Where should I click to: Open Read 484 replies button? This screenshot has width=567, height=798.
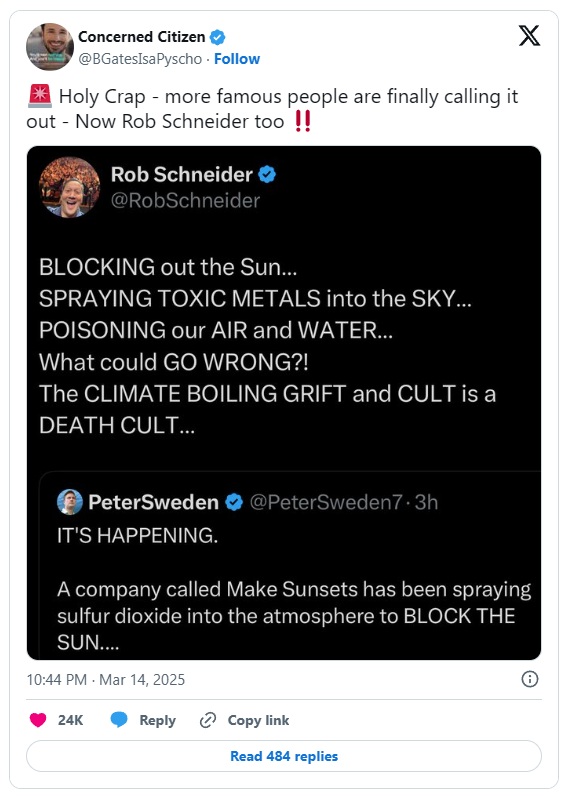[284, 756]
